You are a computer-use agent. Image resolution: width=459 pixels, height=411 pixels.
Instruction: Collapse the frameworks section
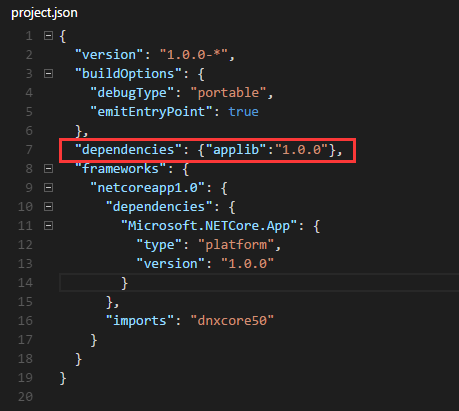coord(48,169)
